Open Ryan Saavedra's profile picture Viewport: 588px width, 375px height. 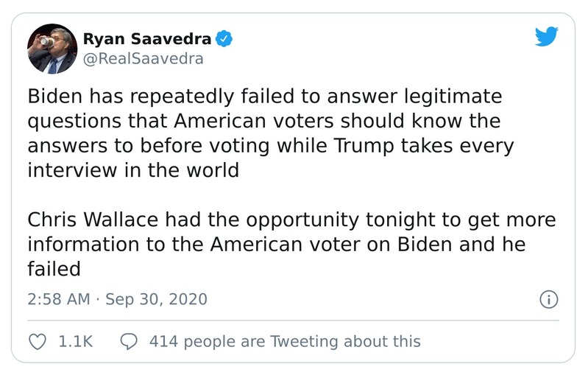pos(51,49)
